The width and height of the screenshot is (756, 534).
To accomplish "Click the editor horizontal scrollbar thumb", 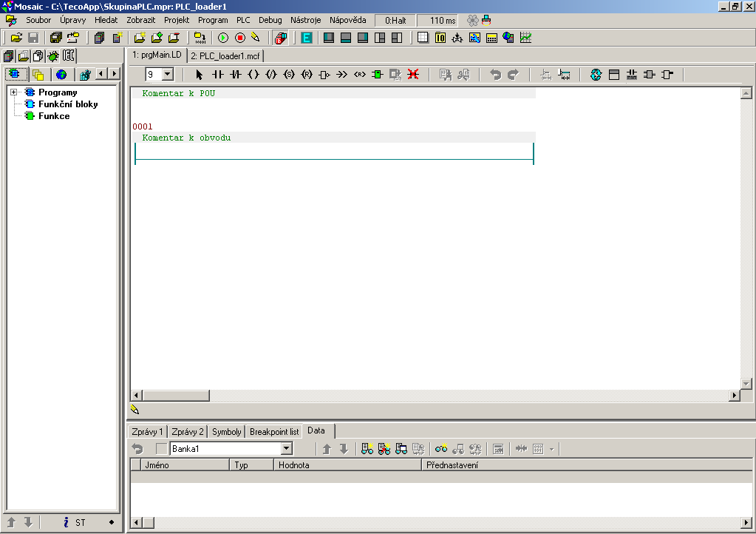I will (175, 396).
